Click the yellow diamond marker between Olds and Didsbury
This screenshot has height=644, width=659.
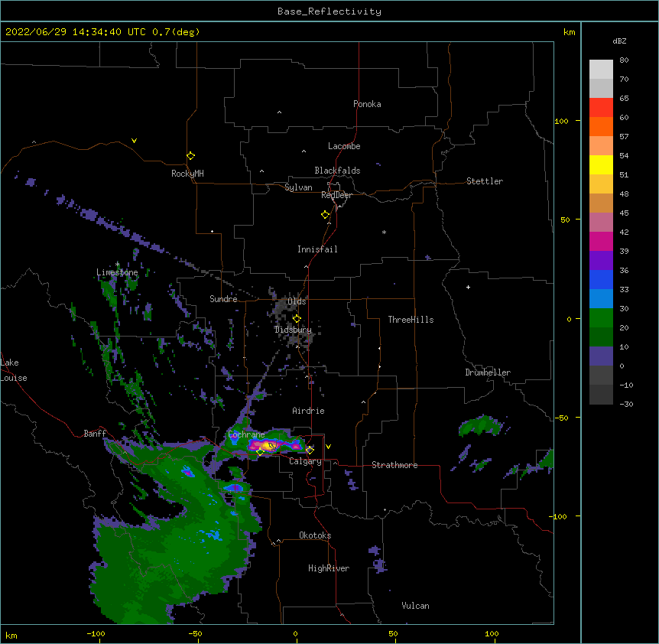coord(297,319)
